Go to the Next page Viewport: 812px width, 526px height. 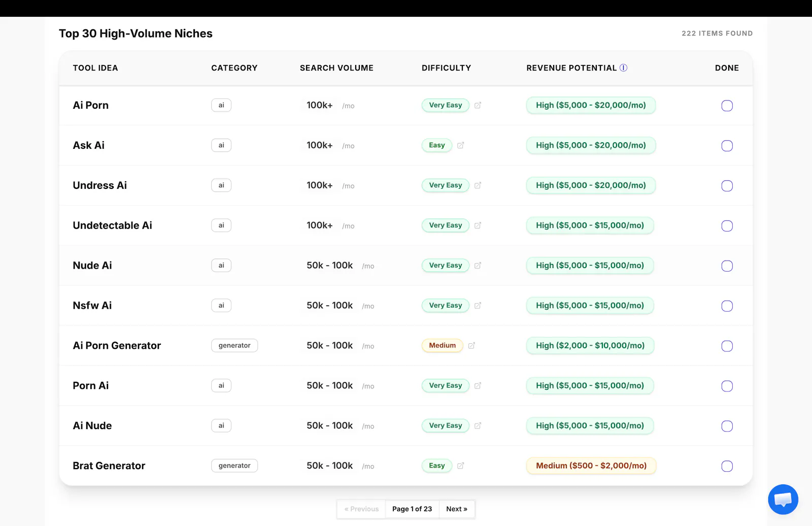457,509
